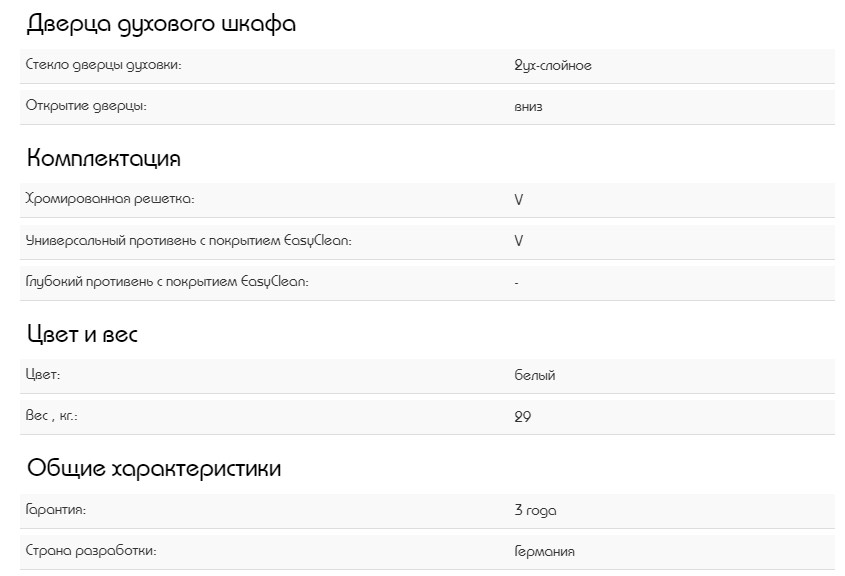
Task: Select the 'Цвет:' row label
Action: pos(43,375)
